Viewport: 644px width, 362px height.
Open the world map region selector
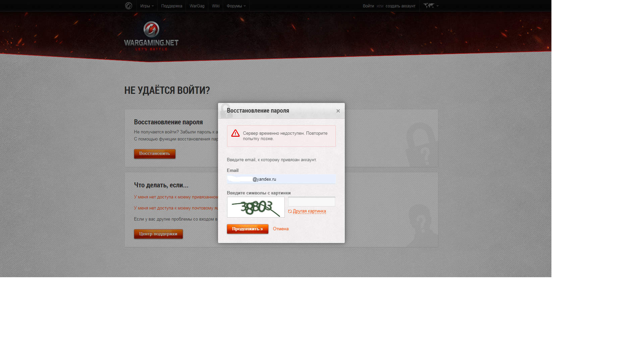pyautogui.click(x=429, y=6)
